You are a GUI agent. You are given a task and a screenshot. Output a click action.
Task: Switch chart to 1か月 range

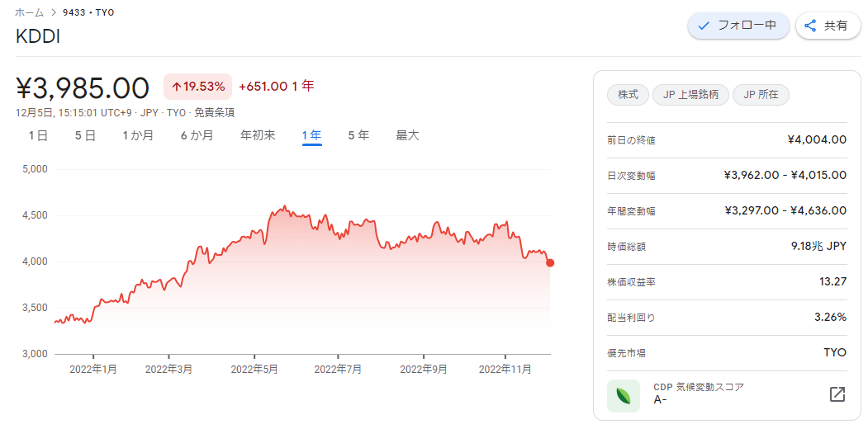(138, 135)
